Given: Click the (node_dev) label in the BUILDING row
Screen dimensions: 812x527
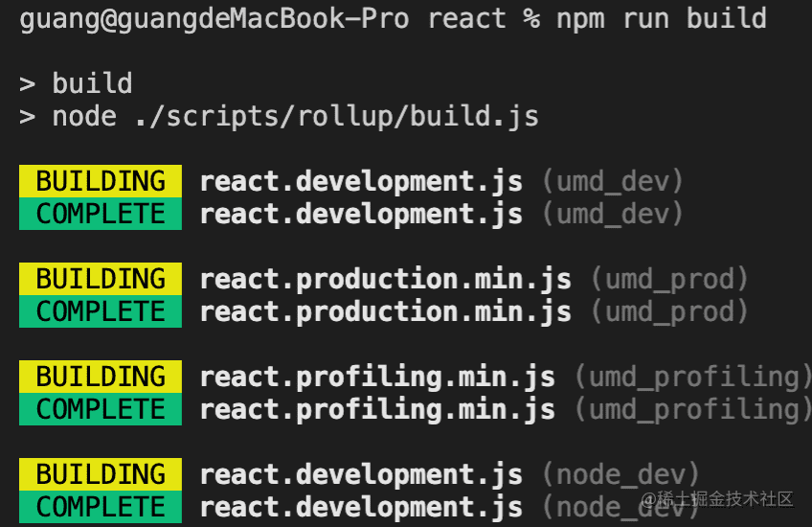Looking at the screenshot, I should pos(620,474).
